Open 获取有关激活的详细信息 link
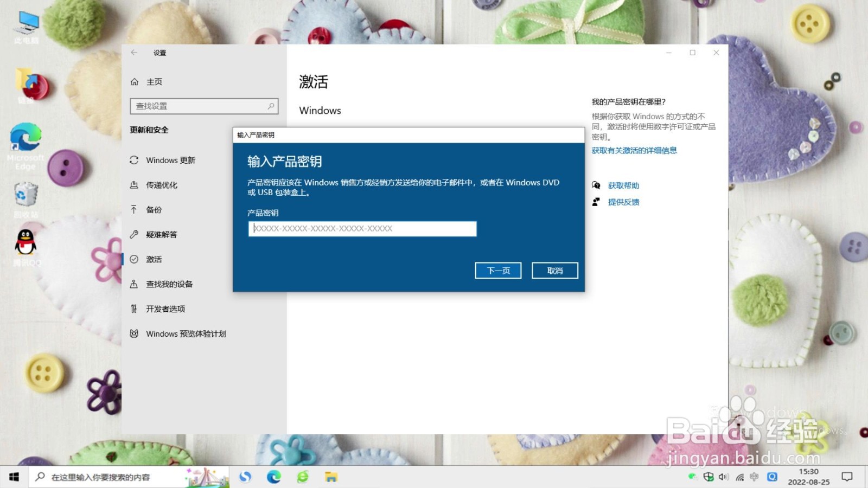868x488 pixels. pos(634,151)
